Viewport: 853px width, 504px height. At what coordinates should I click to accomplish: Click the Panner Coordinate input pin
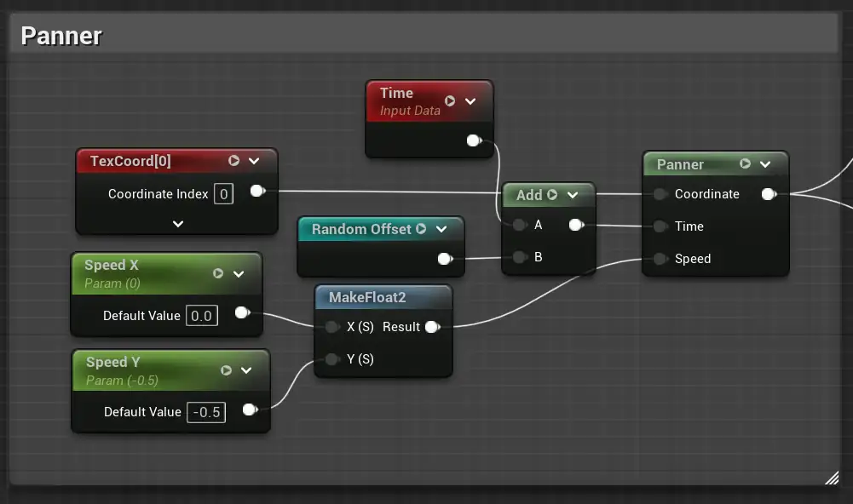tap(660, 194)
